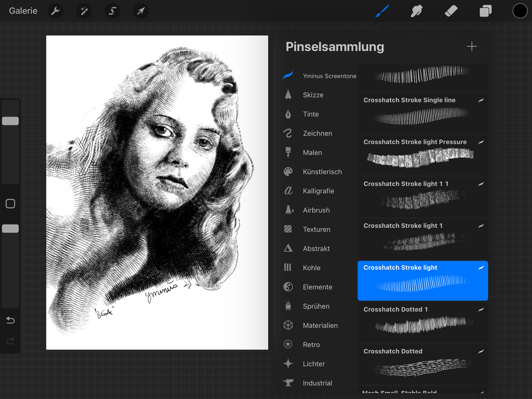Open the Layers panel
Screen dimensions: 532x399
[485, 11]
